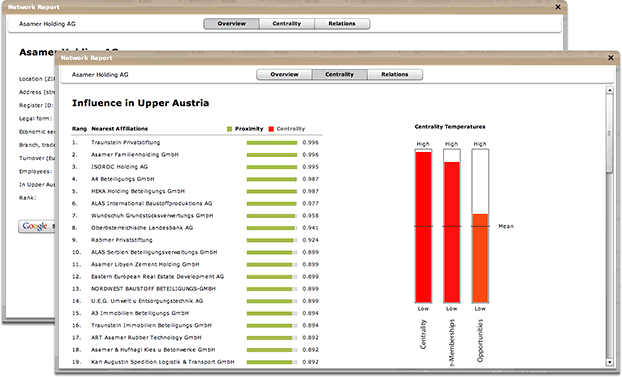
Task: Click the 0.941 proximity value
Action: 311,228
